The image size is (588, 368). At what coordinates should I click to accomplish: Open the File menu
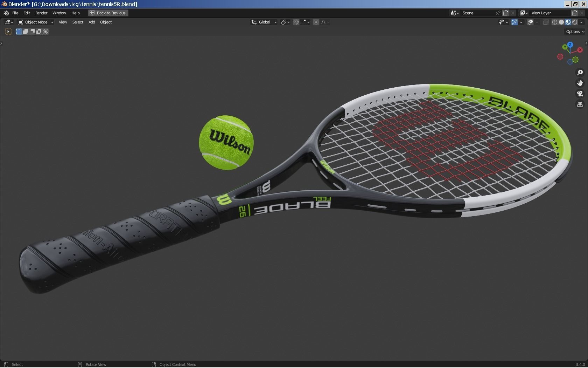tap(15, 13)
